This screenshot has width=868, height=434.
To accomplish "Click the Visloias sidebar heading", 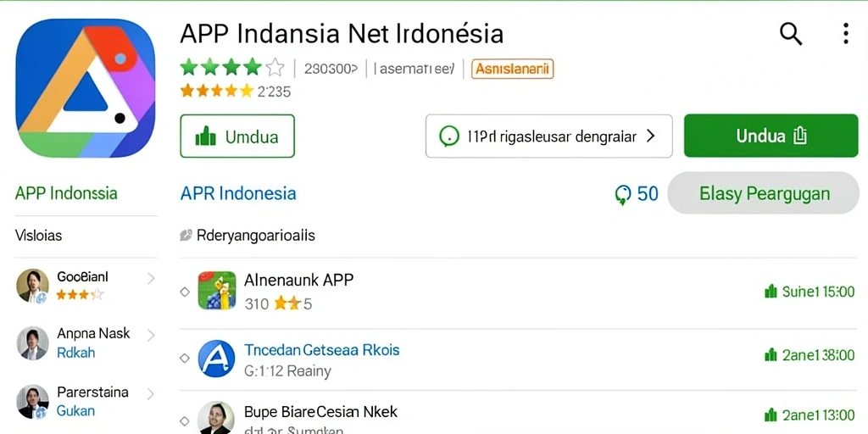I will coord(39,236).
